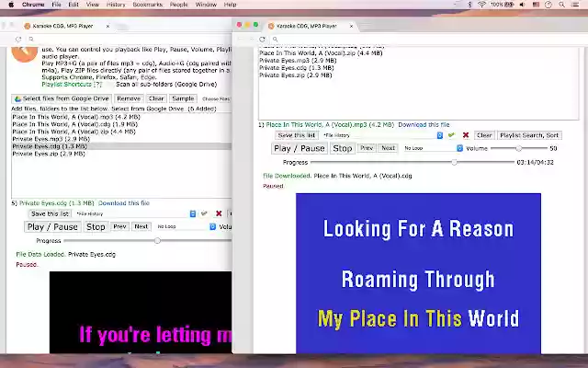588x368 pixels.
Task: Click Clear button in right window playlist row
Action: (x=484, y=135)
